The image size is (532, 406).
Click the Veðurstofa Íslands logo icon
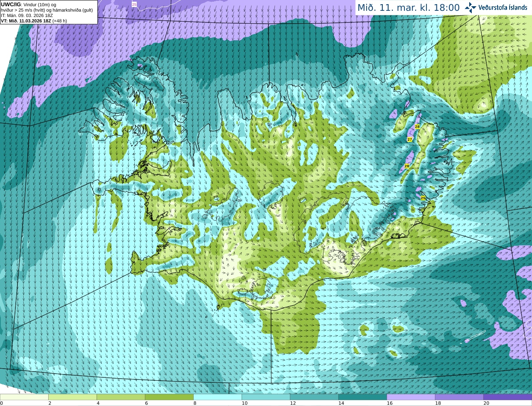point(470,7)
